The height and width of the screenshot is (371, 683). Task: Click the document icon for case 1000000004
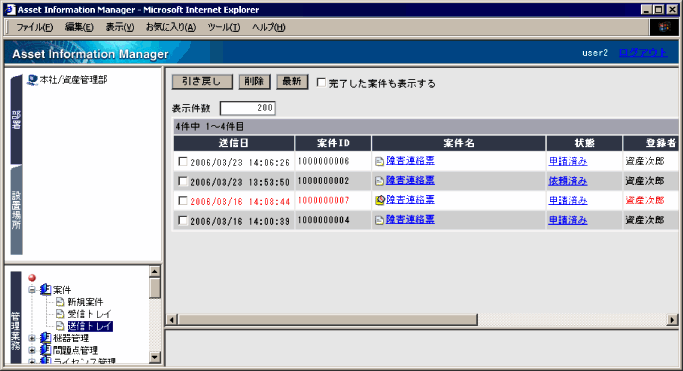pos(379,220)
